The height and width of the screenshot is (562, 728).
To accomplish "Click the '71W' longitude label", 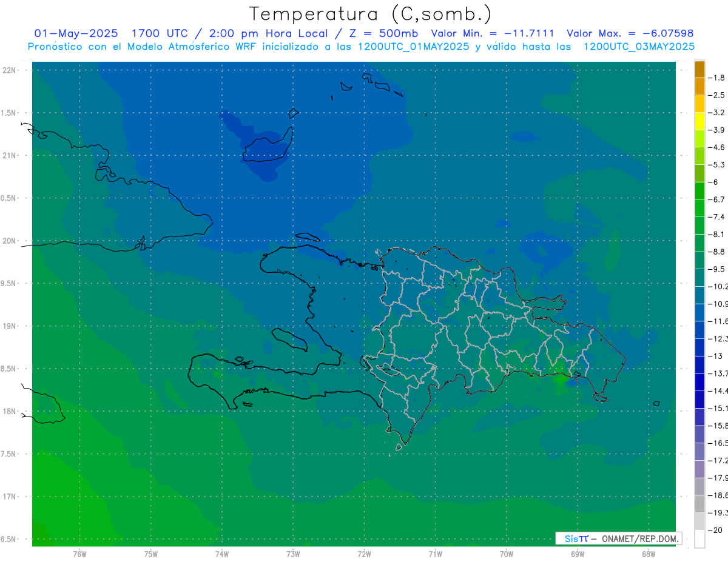I will coord(435,554).
